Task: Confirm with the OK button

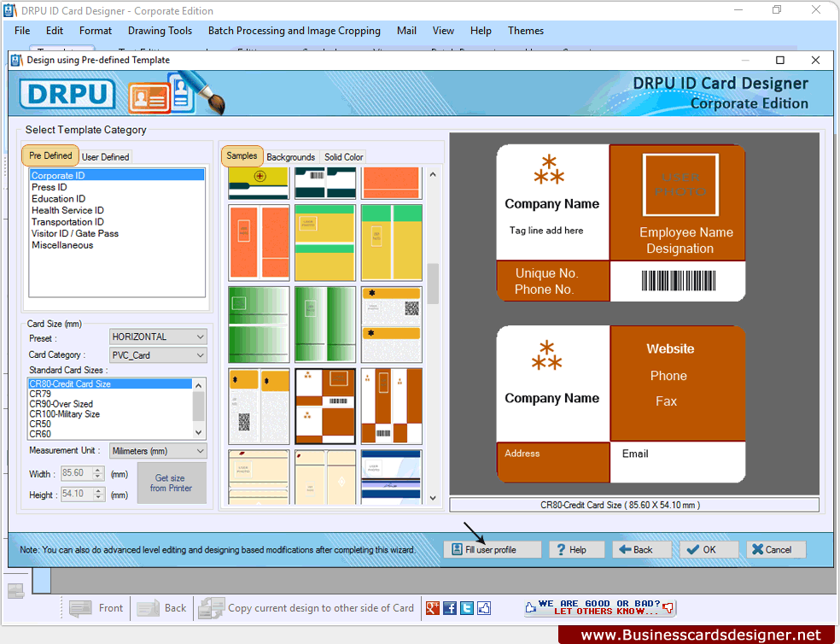Action: click(709, 550)
